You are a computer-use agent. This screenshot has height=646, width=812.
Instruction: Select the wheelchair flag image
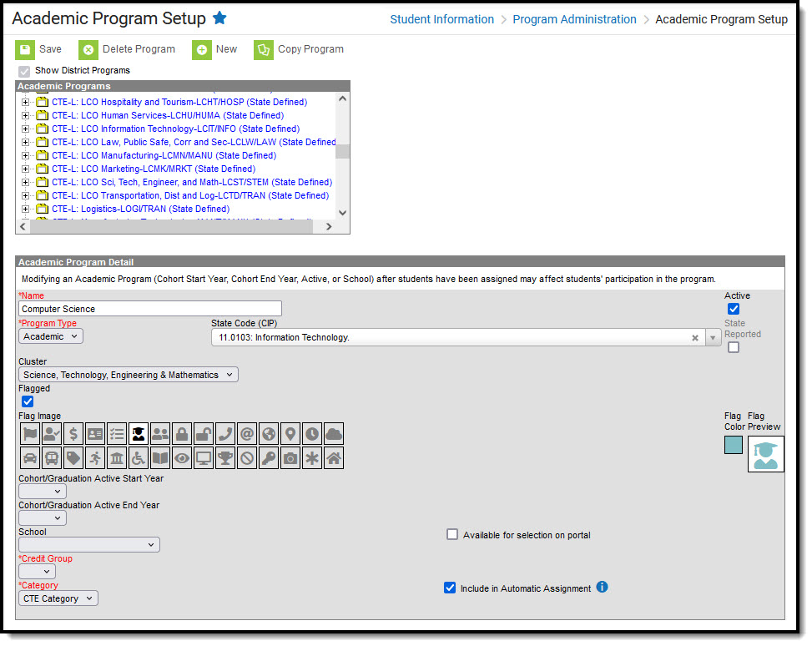tap(139, 458)
